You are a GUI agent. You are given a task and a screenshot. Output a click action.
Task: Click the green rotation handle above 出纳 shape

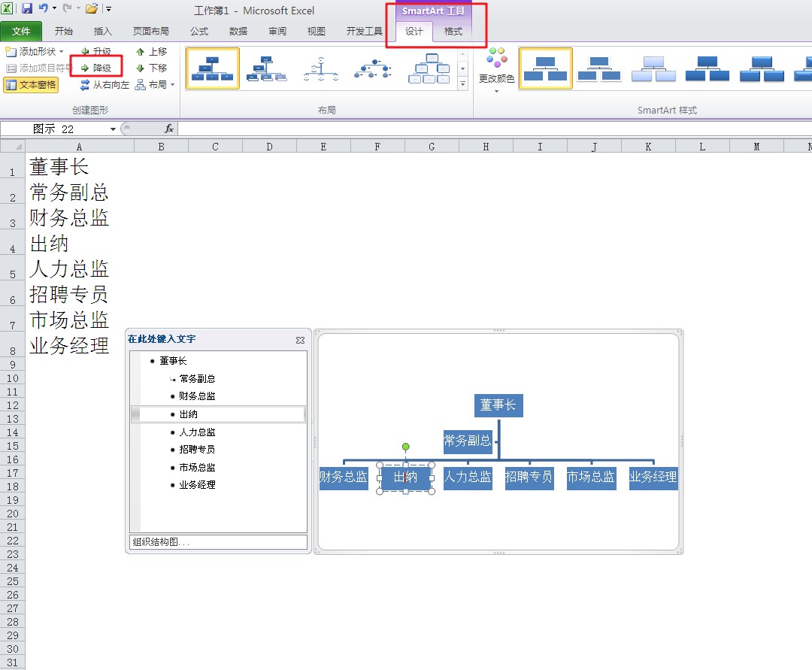click(x=405, y=447)
